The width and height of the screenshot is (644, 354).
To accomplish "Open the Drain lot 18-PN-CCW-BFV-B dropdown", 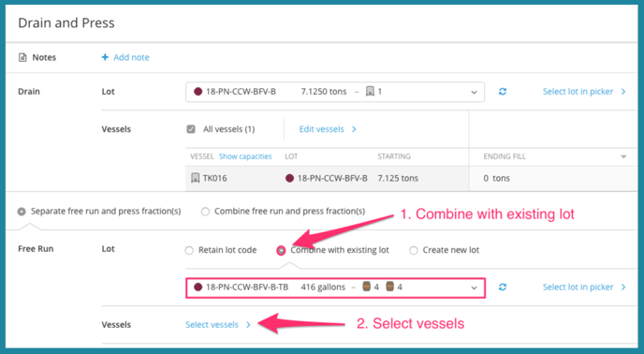I will pos(335,92).
